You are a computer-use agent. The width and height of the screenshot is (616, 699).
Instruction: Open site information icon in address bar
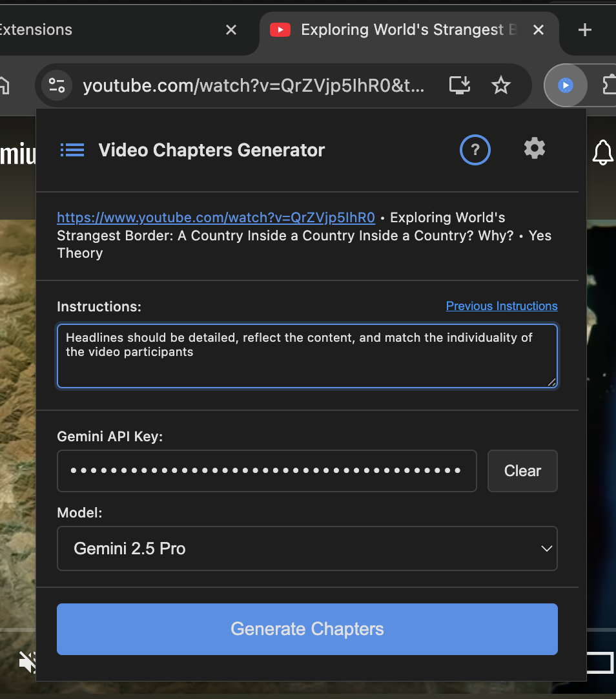click(x=57, y=85)
